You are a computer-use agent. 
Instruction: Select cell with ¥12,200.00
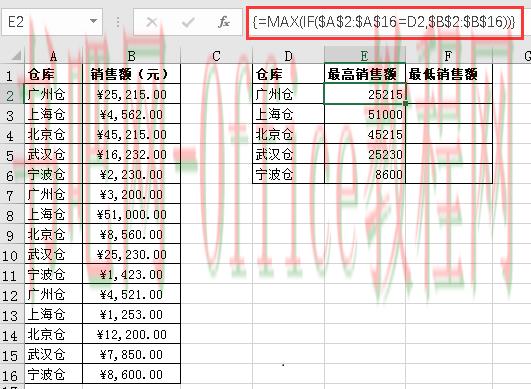coord(131,334)
